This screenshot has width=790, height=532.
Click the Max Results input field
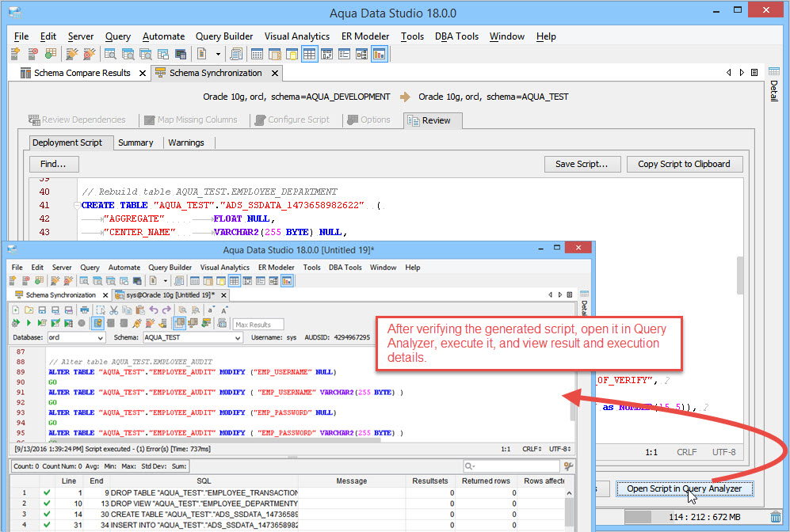(x=258, y=324)
